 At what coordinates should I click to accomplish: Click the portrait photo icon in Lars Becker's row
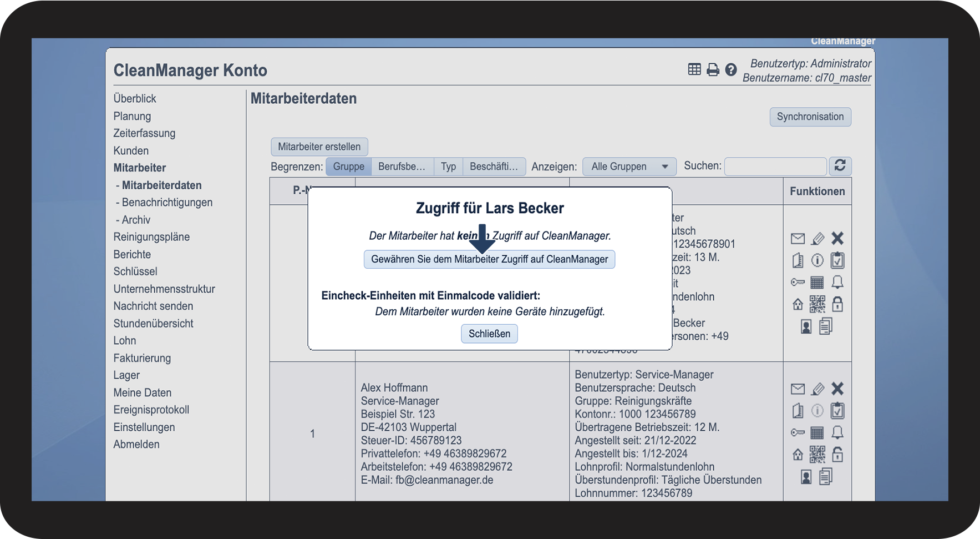806,326
